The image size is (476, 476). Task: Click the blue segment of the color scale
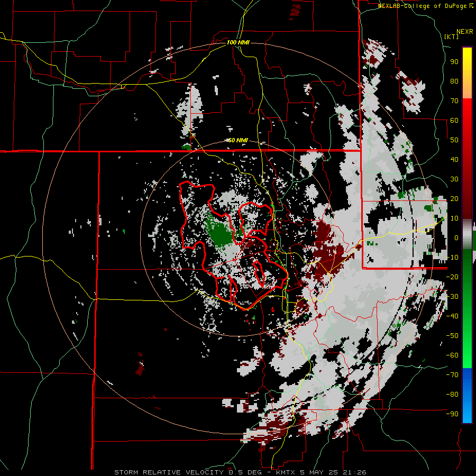pos(467,395)
